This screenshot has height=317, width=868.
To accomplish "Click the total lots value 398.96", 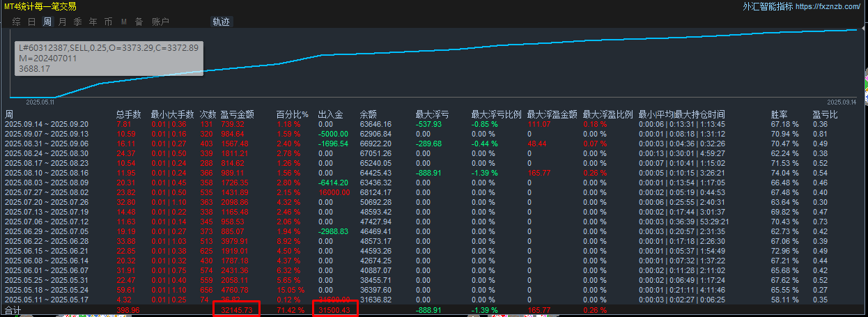I will tap(127, 309).
